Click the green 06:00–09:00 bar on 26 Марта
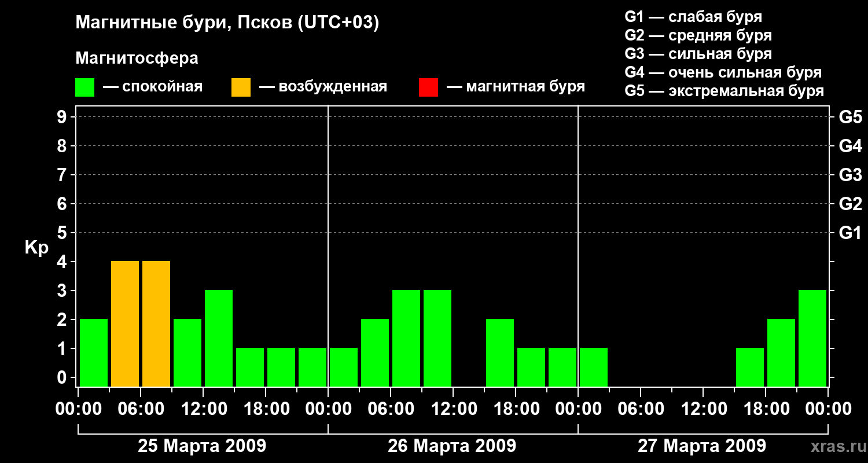Screen dimensions: 868x463 [x=406, y=338]
